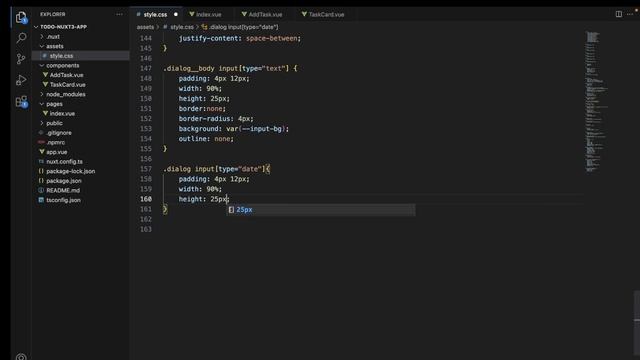Open index.vue in the pages folder

(x=62, y=113)
